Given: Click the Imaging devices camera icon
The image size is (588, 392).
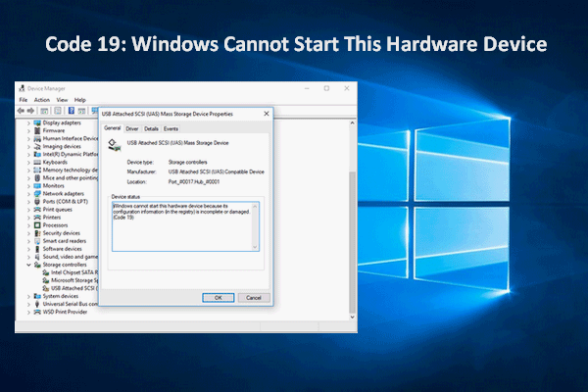Looking at the screenshot, I should (x=37, y=146).
